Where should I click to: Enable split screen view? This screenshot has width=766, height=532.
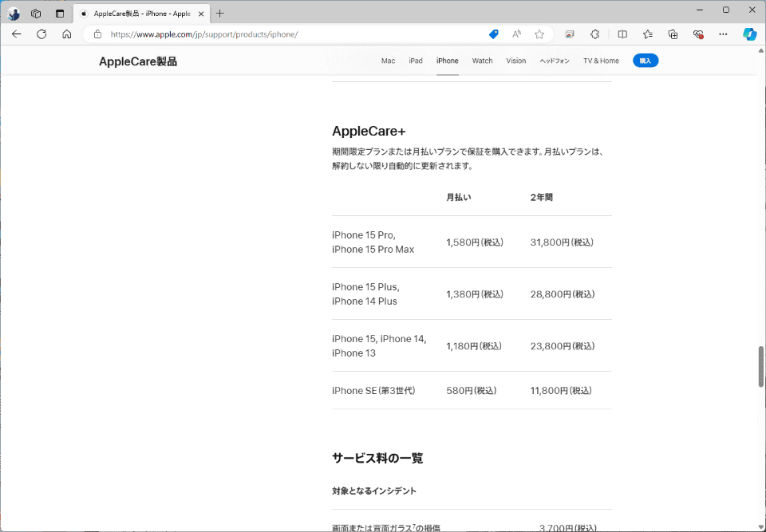click(x=622, y=34)
